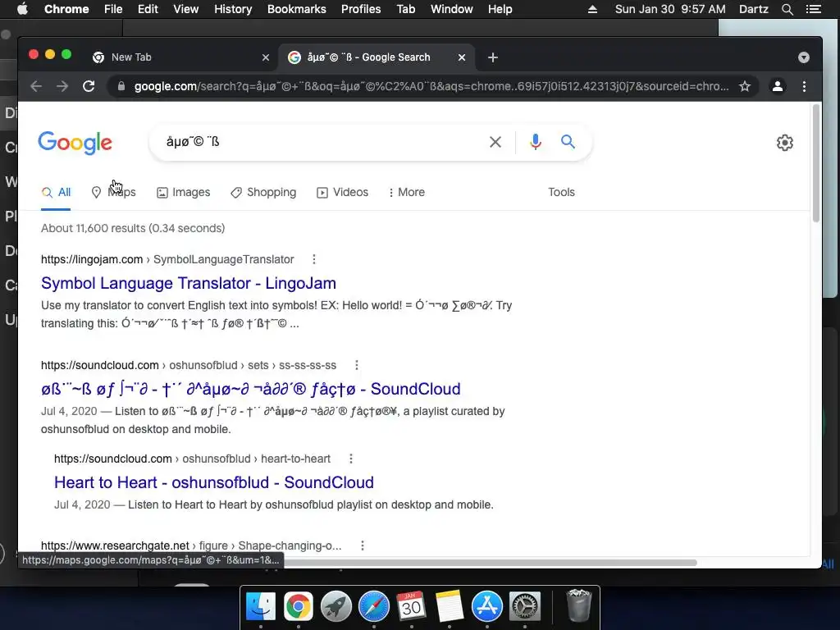Open the View menu
The height and width of the screenshot is (630, 840).
pyautogui.click(x=186, y=9)
